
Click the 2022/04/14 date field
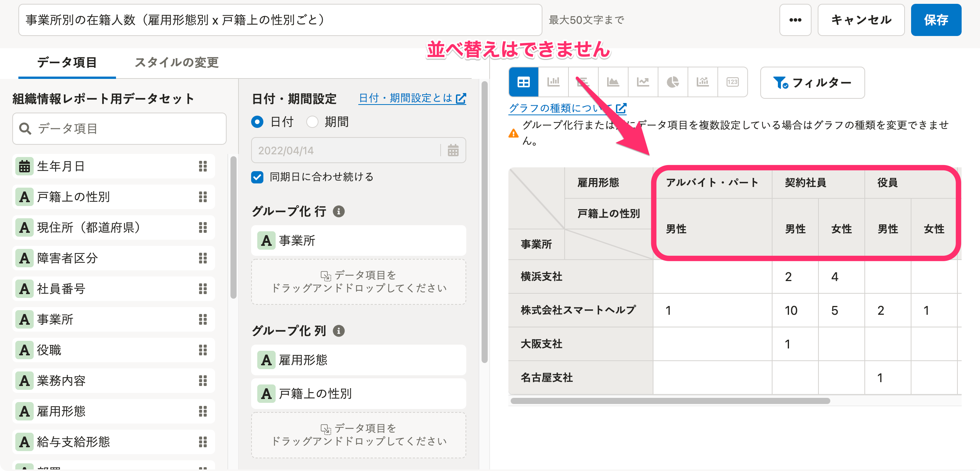pos(358,150)
